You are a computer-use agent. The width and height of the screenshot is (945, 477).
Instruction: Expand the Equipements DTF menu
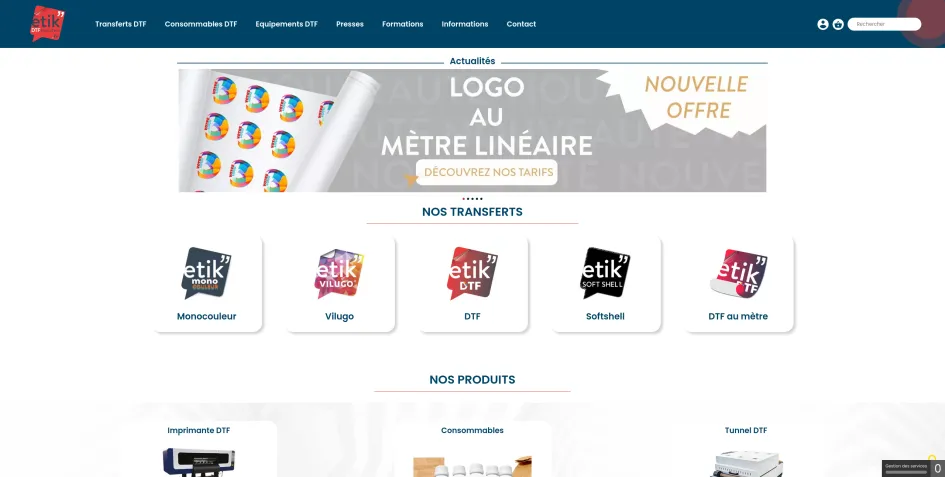pos(286,24)
